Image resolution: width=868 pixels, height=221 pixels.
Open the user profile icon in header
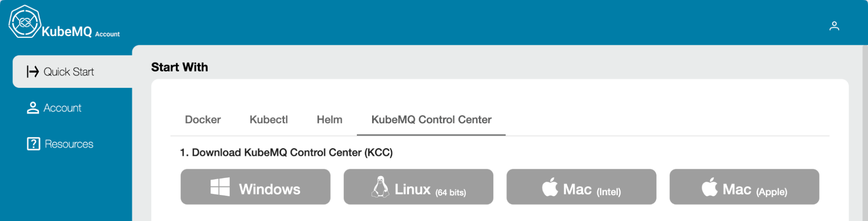(834, 26)
